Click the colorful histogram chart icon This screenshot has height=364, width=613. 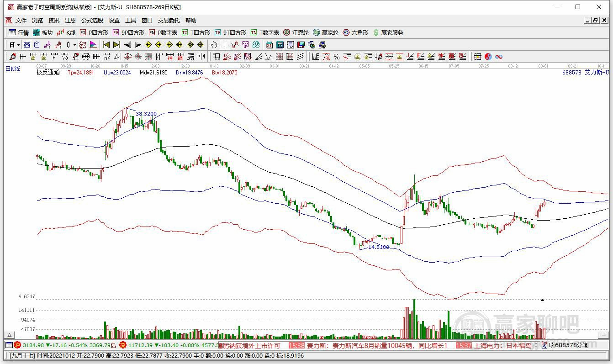point(94,45)
